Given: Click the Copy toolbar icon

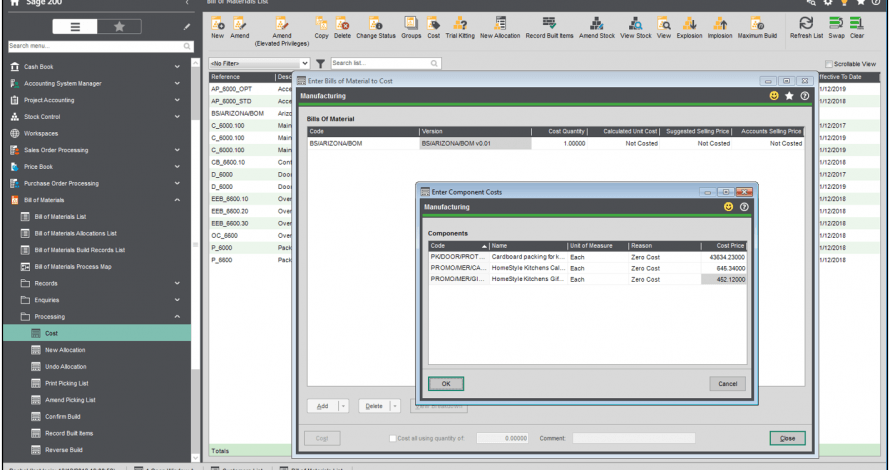Looking at the screenshot, I should tap(321, 28).
